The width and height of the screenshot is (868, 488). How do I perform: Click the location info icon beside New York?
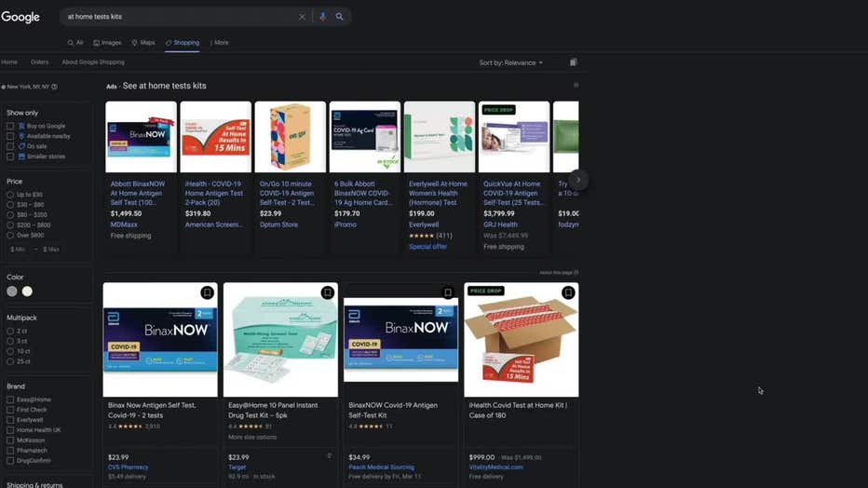pos(54,87)
